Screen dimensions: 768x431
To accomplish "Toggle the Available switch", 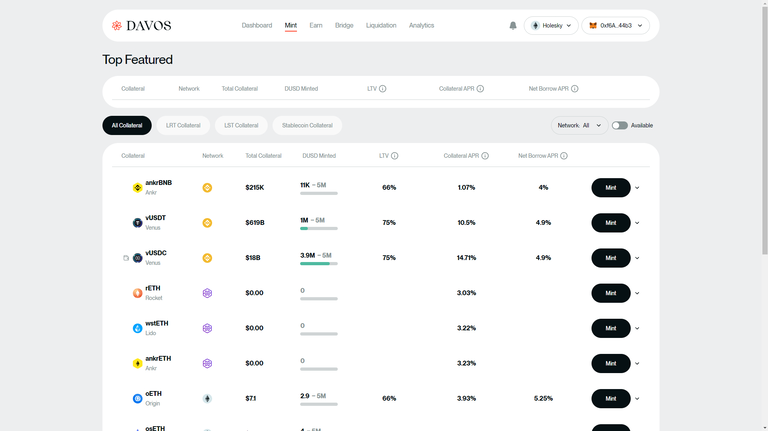I will coord(620,125).
